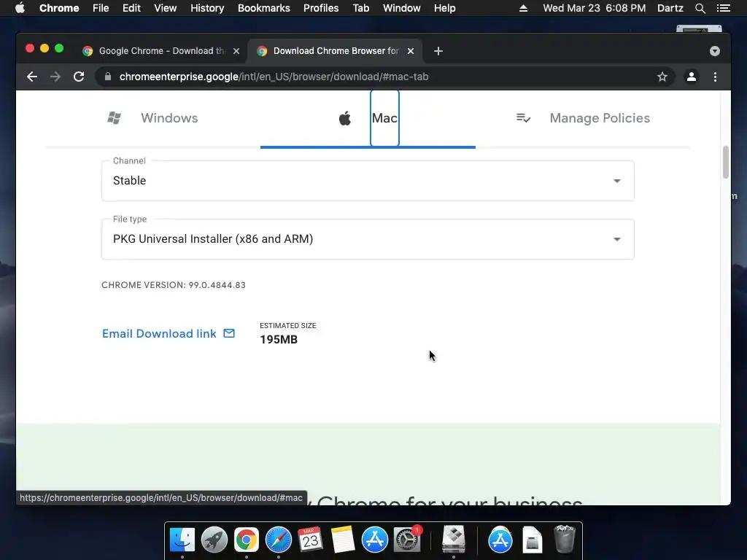Open the installer package icon in dock
Screen dimensions: 747x560
coord(453,539)
